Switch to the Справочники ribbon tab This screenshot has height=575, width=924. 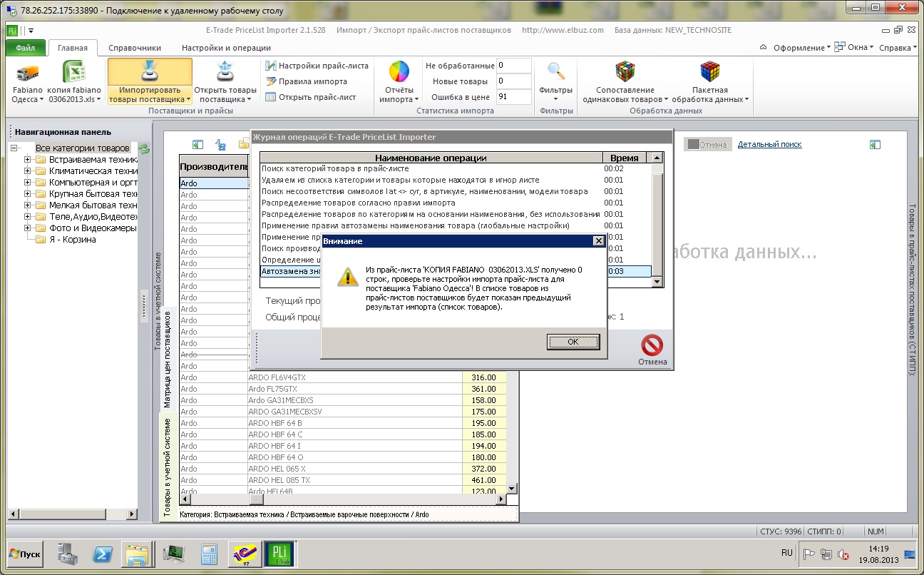pos(135,48)
